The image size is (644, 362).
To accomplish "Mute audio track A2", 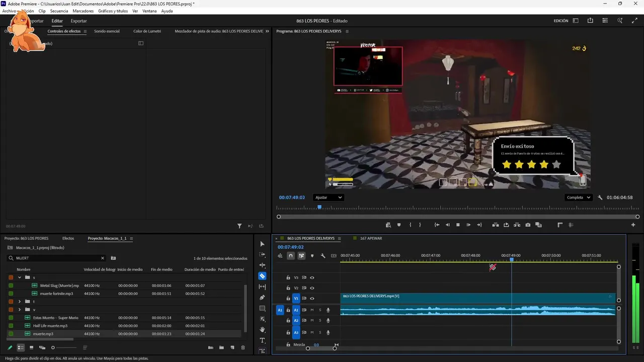I will pyautogui.click(x=312, y=321).
